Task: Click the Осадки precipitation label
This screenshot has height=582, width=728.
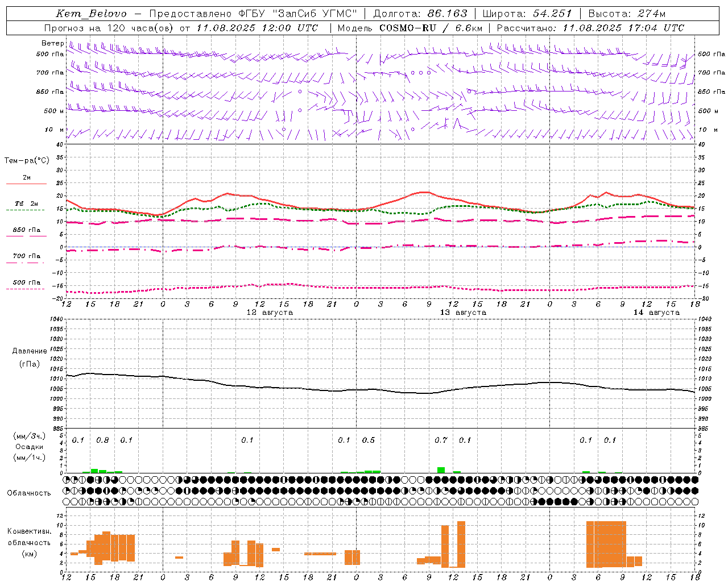Action: point(30,447)
